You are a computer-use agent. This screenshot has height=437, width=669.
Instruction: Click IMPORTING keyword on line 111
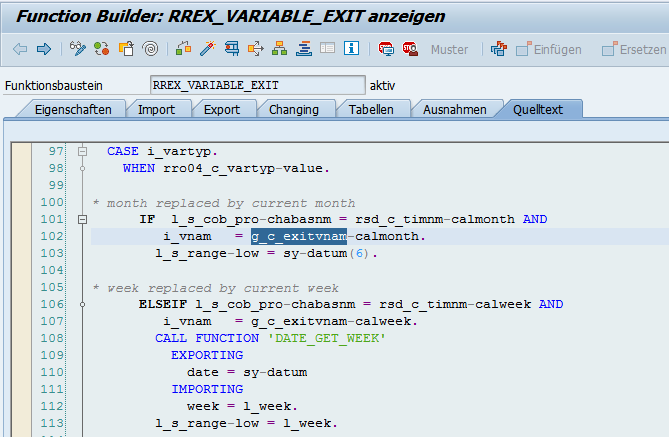pyautogui.click(x=207, y=389)
